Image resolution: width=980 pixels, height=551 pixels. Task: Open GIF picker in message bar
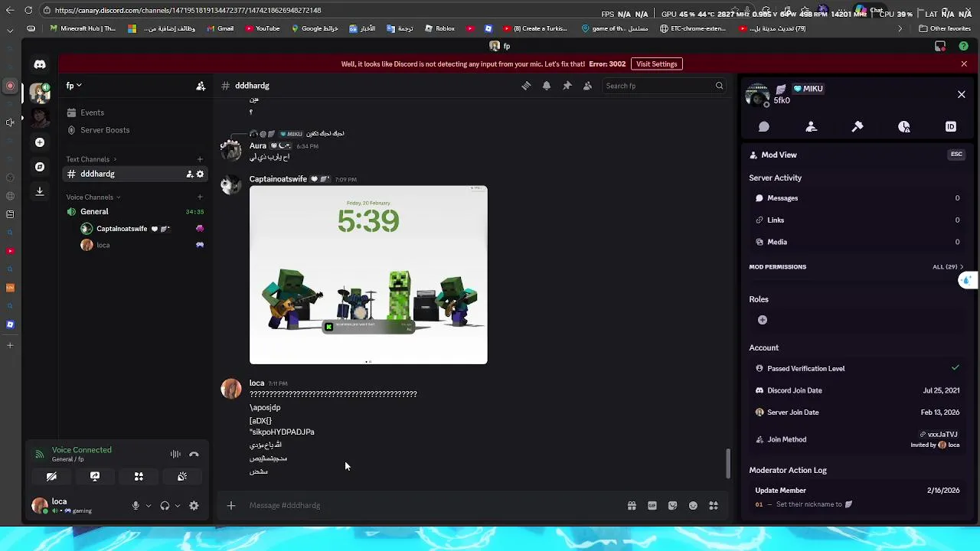click(652, 506)
